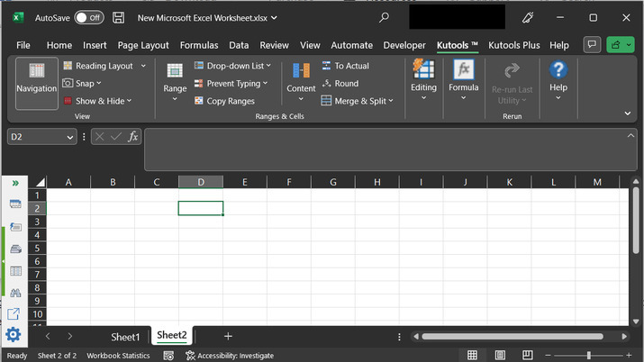The height and width of the screenshot is (362, 644).
Task: Click the zoom slider in status bar
Action: (589, 356)
